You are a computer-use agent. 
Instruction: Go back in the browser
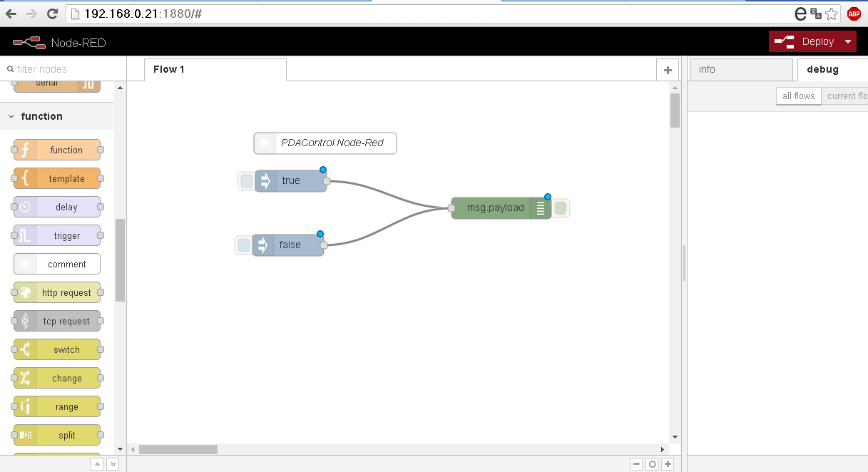11,14
